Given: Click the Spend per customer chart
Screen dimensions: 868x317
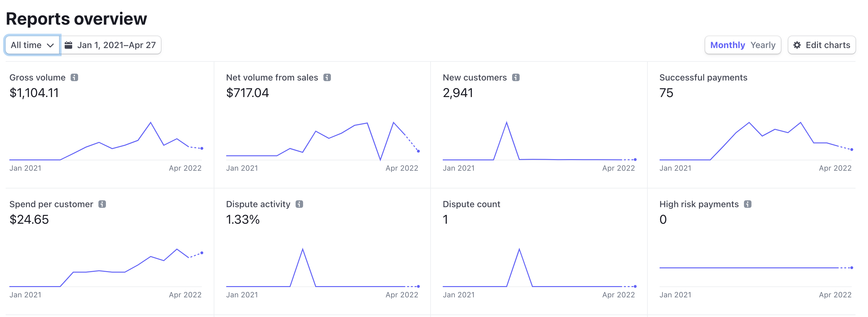Looking at the screenshot, I should (106, 267).
